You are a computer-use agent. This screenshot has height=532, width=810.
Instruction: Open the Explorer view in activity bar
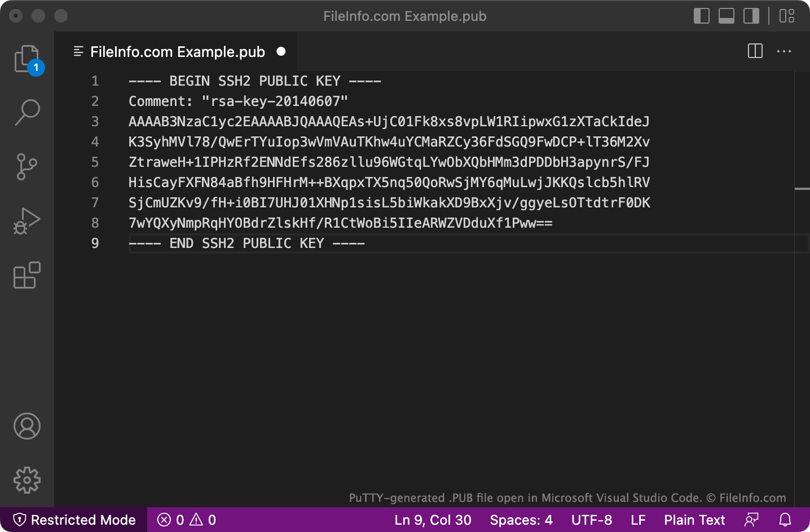pos(27,59)
